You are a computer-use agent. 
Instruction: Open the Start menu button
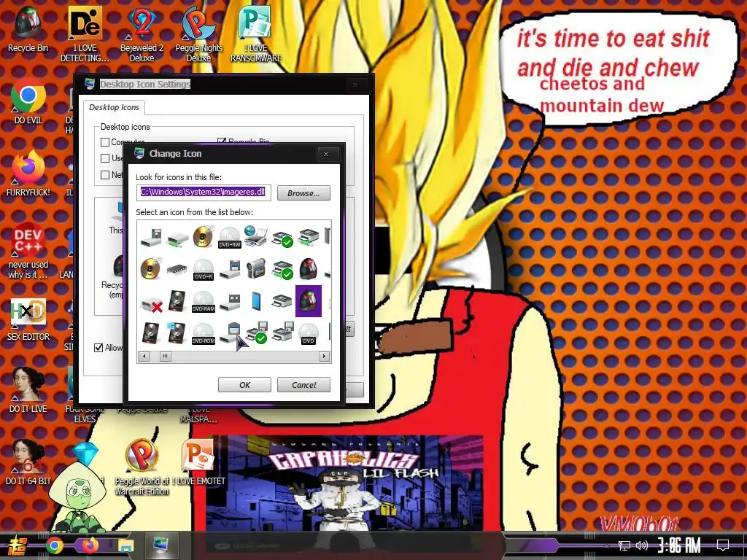click(x=18, y=546)
